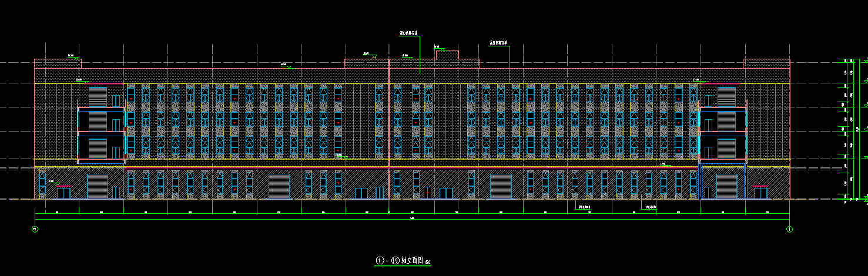
Task: Click the roller shutter door right of center
Action: (x=501, y=186)
